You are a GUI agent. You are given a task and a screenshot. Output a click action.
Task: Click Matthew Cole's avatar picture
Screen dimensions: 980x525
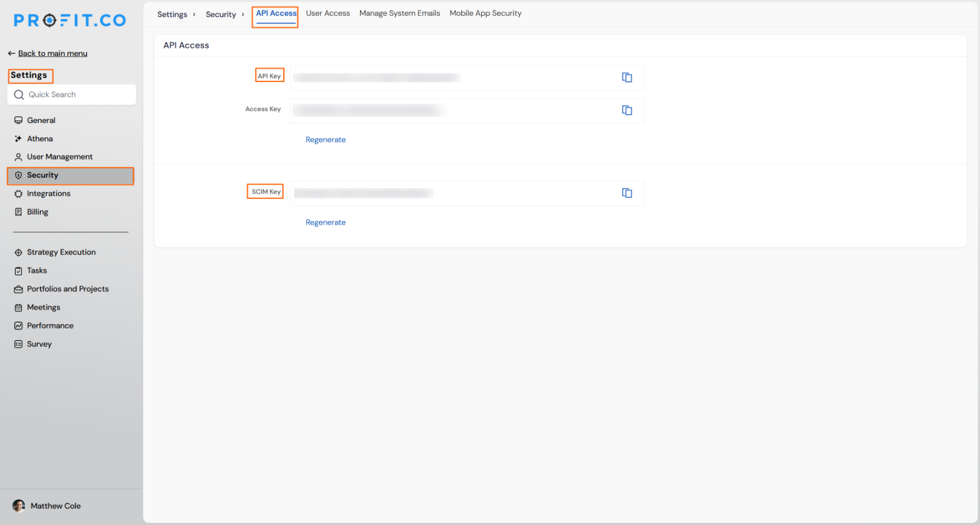pos(19,506)
